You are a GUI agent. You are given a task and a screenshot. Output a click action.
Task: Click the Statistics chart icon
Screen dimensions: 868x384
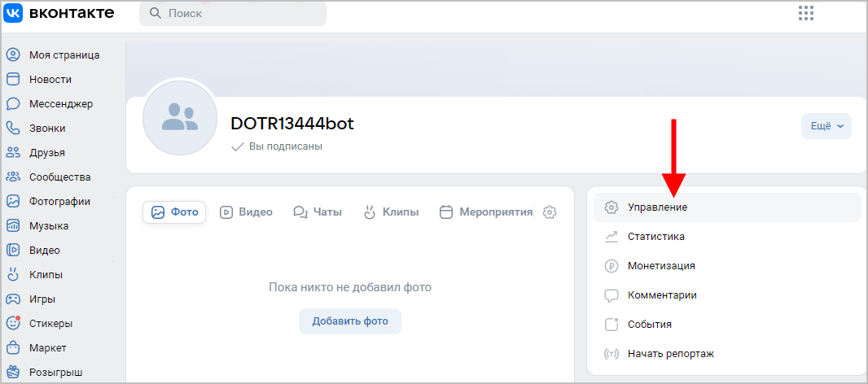click(612, 237)
